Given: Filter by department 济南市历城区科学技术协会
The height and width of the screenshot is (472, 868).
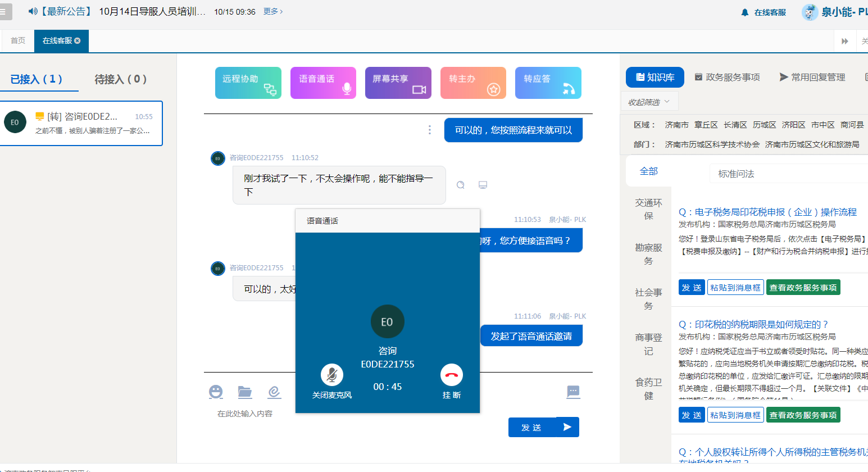Looking at the screenshot, I should [712, 144].
